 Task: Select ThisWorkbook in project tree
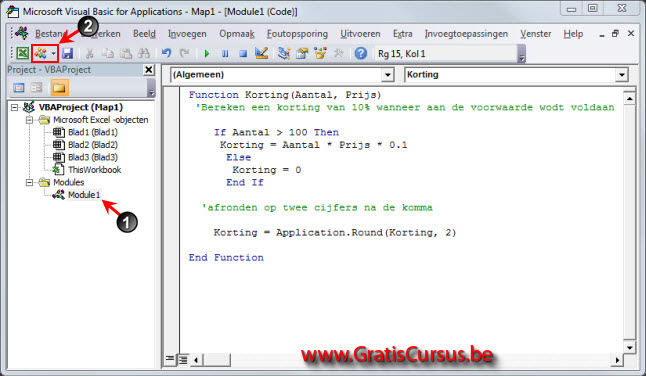(x=94, y=170)
